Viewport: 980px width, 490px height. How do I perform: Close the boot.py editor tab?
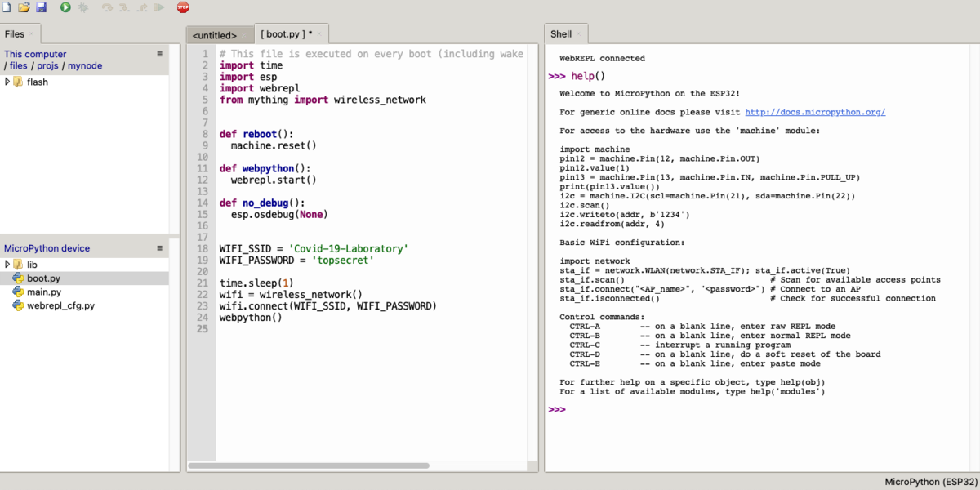[320, 34]
